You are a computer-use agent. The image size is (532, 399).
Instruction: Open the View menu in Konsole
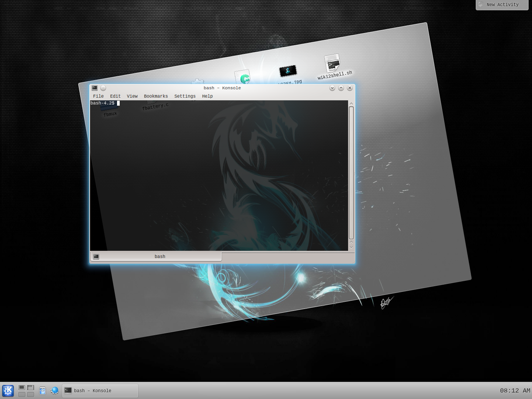point(132,96)
